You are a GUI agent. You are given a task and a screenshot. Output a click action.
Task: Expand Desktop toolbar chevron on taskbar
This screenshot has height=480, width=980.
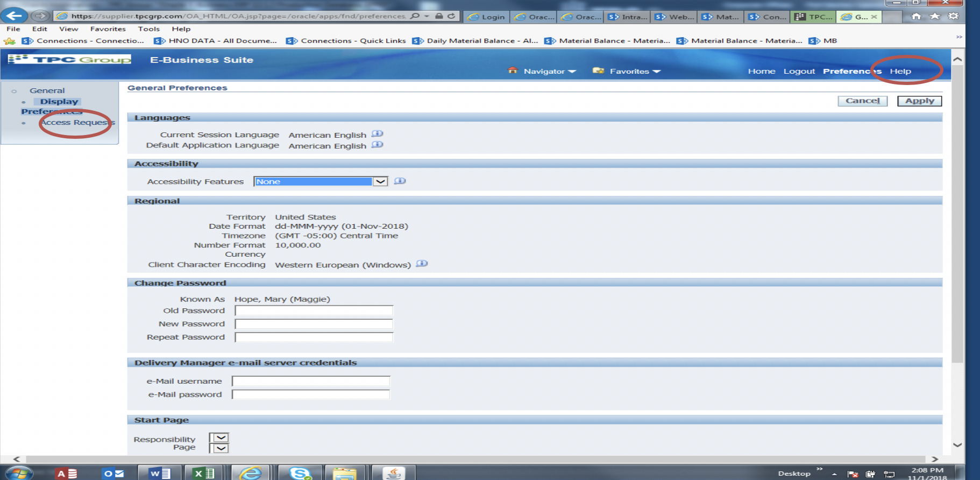point(819,469)
